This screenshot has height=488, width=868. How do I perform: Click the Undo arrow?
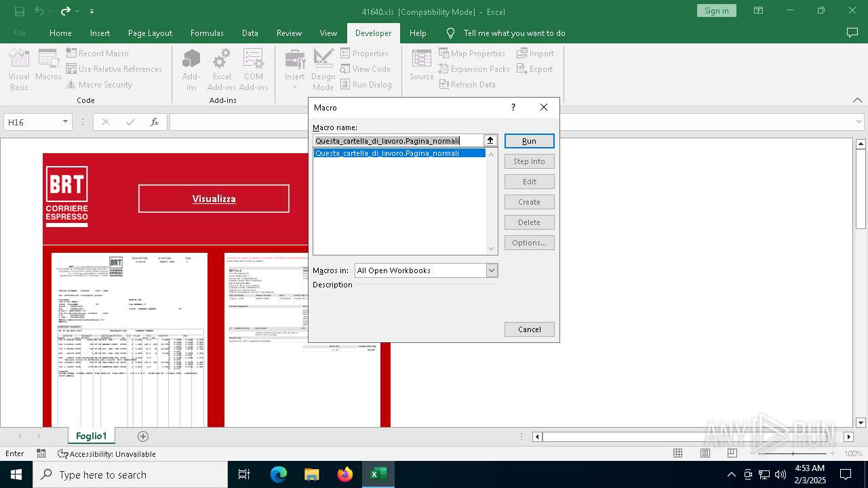tap(39, 12)
